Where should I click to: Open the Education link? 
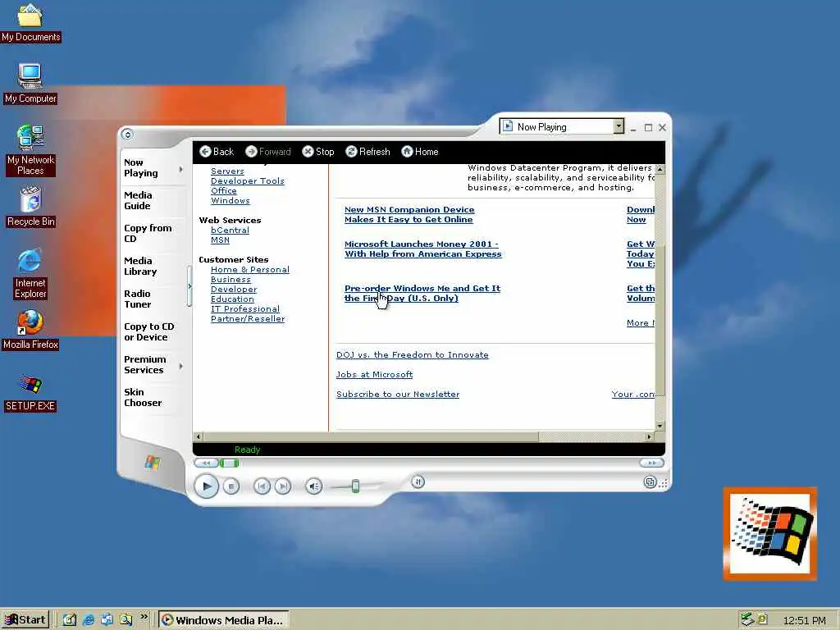pyautogui.click(x=232, y=299)
